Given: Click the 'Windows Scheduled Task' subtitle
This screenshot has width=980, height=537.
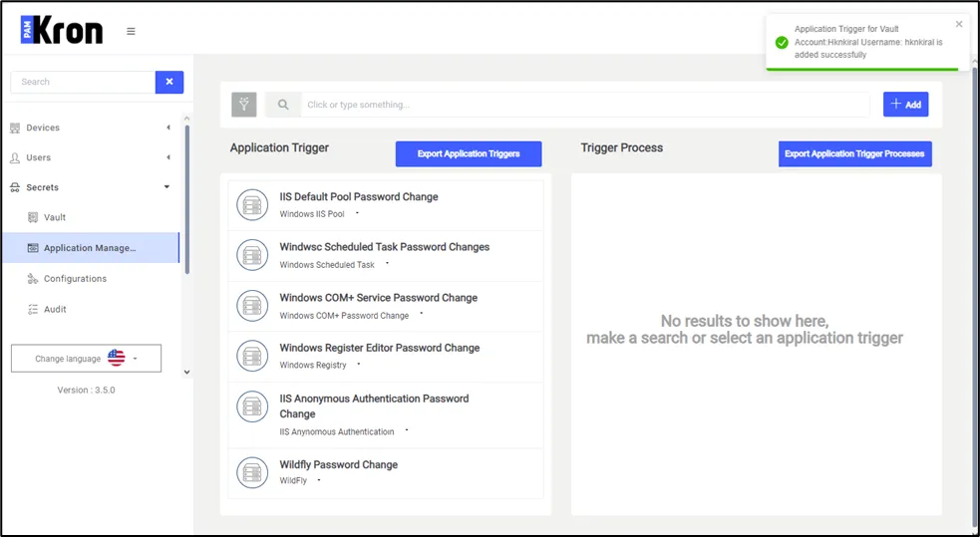Looking at the screenshot, I should pyautogui.click(x=327, y=265).
